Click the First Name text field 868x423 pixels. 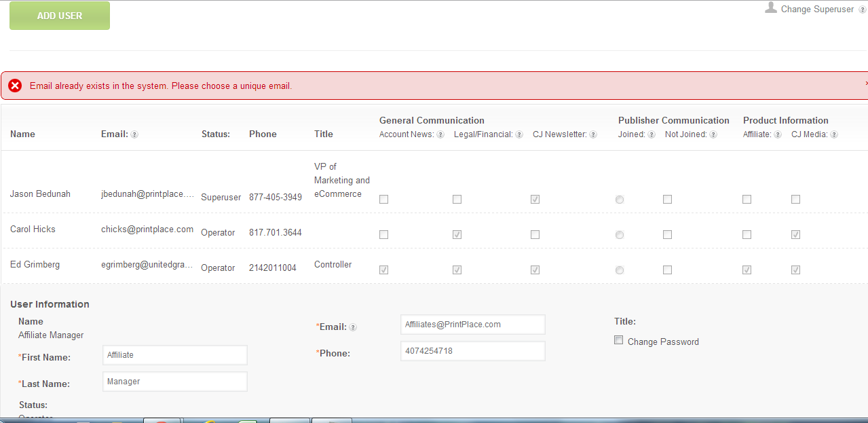(174, 355)
